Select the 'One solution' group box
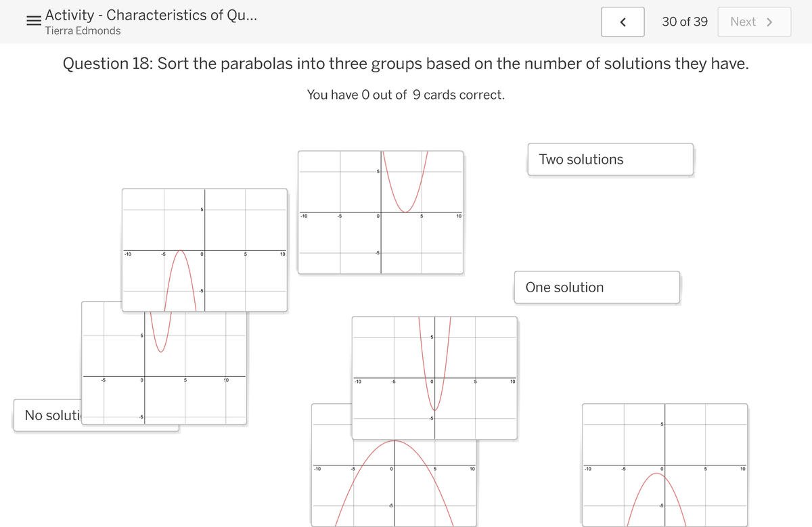The width and height of the screenshot is (812, 527). (x=596, y=287)
